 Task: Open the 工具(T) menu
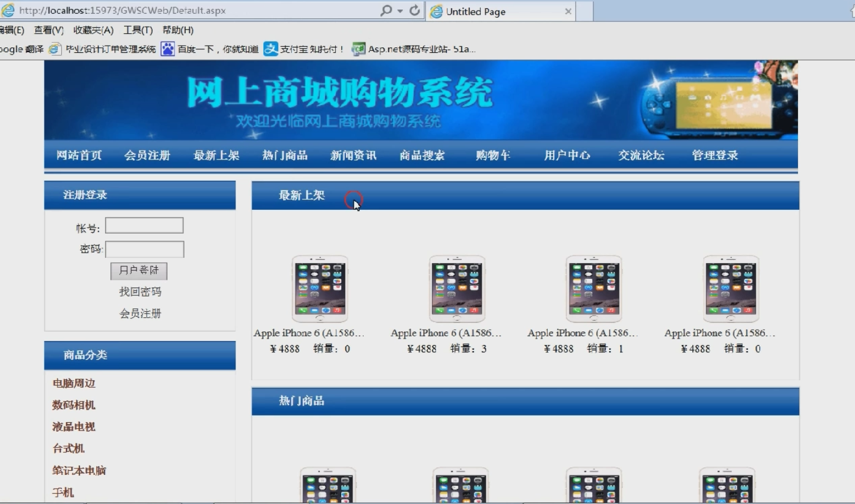coord(138,30)
